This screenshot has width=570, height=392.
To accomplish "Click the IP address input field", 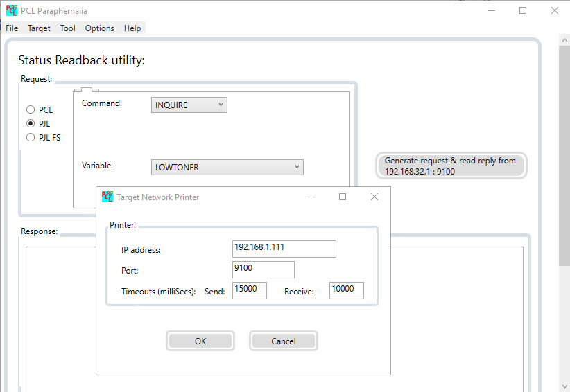I will [284, 249].
